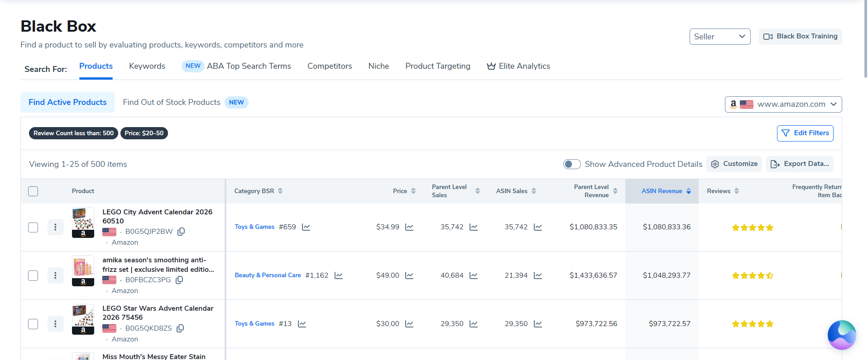Viewport: 868px width, 360px height.
Task: Toggle Show Advanced Product Details switch
Action: click(572, 164)
